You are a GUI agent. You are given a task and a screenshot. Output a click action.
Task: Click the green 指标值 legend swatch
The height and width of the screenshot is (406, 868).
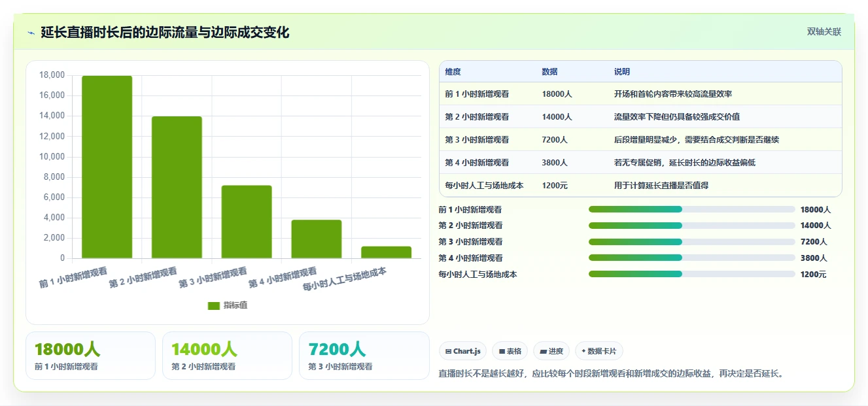point(214,305)
